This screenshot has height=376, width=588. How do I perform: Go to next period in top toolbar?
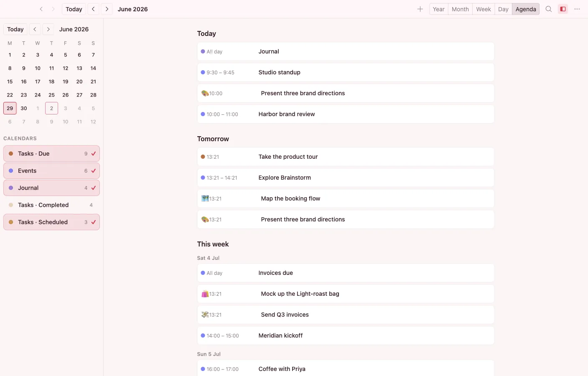(x=107, y=9)
